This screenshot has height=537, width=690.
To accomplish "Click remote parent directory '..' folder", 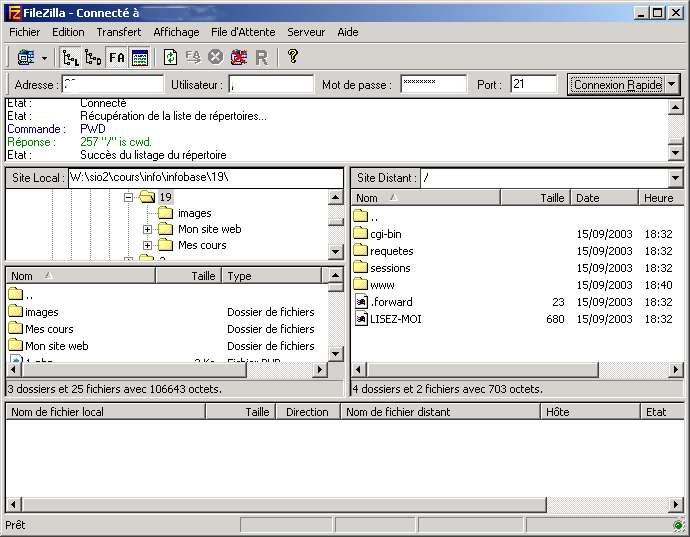I will 366,216.
